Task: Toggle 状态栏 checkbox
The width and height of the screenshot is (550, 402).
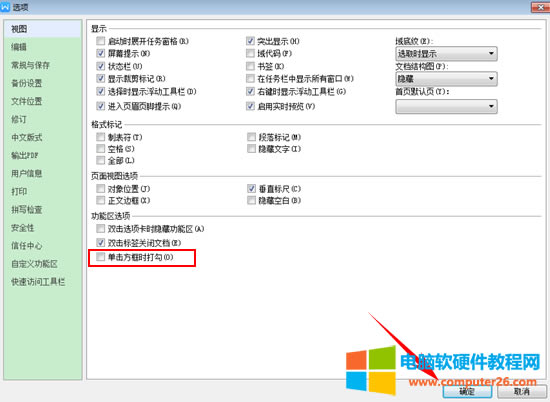Action: pyautogui.click(x=101, y=66)
